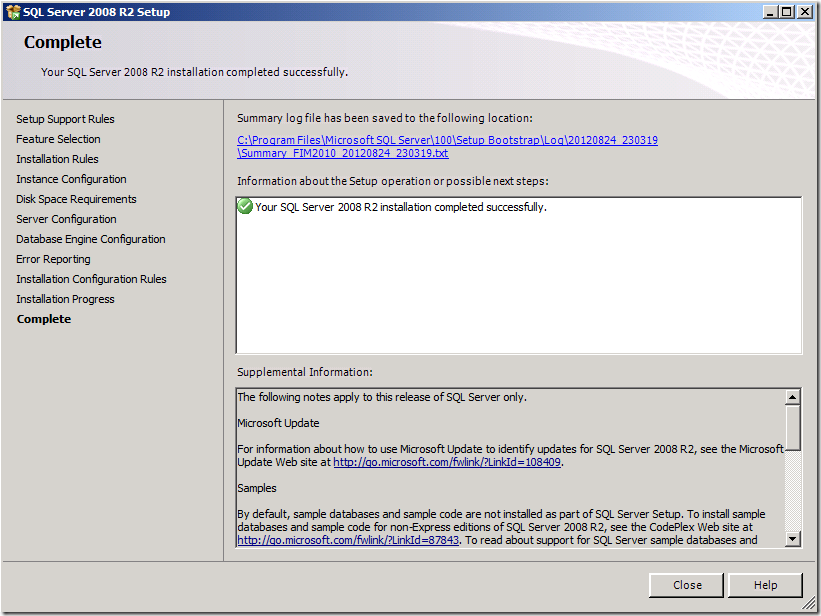
Task: Select Server Configuration step
Action: pyautogui.click(x=66, y=219)
